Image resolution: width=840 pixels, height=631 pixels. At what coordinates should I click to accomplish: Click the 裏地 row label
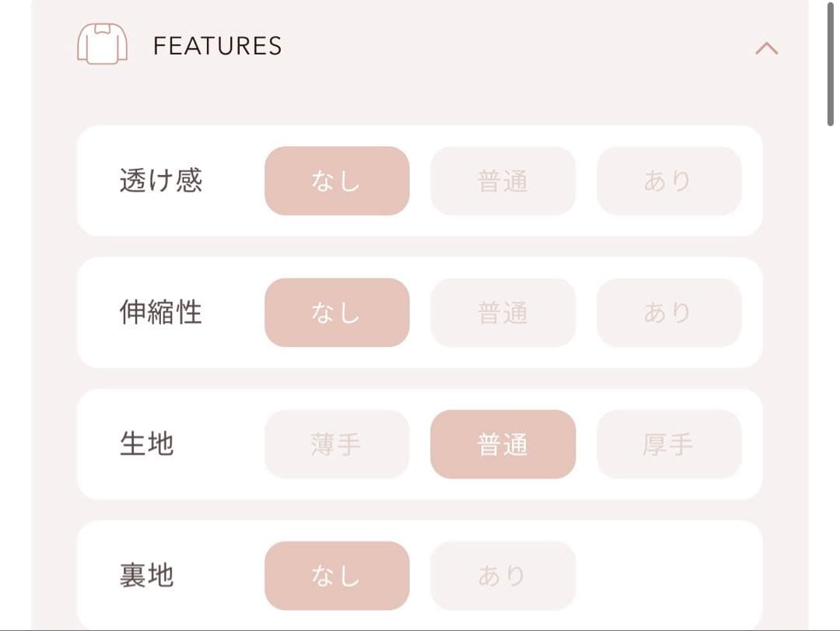pyautogui.click(x=148, y=575)
